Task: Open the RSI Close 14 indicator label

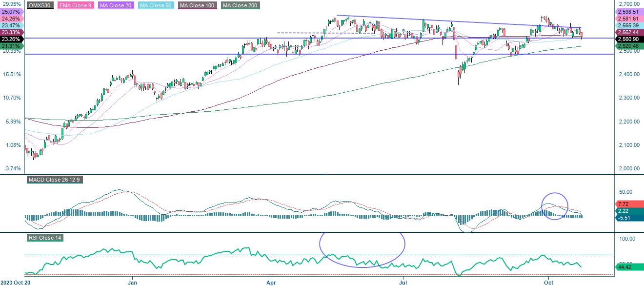Action: [x=45, y=238]
